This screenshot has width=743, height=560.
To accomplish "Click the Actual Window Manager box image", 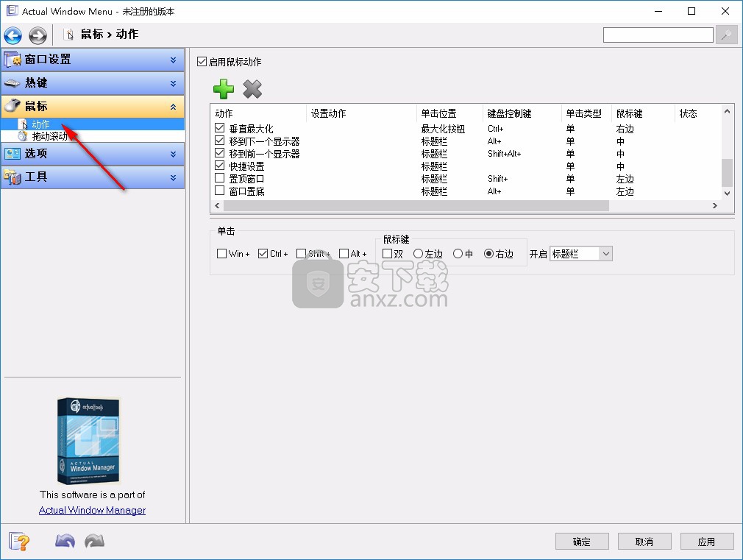I will coord(88,441).
